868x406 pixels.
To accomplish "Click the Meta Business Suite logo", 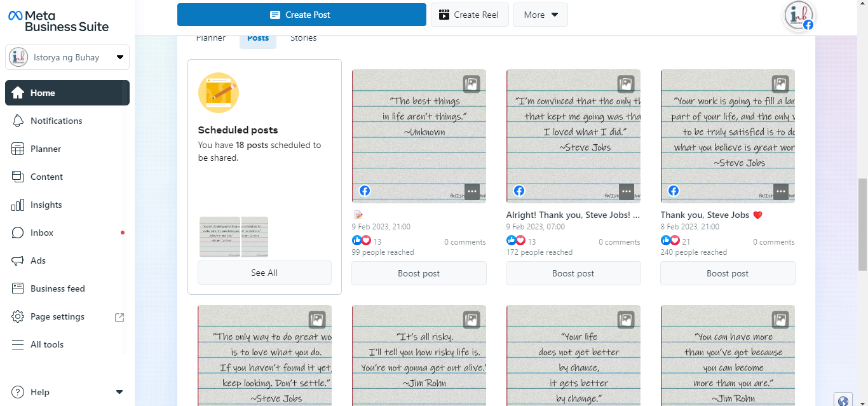I will [58, 21].
